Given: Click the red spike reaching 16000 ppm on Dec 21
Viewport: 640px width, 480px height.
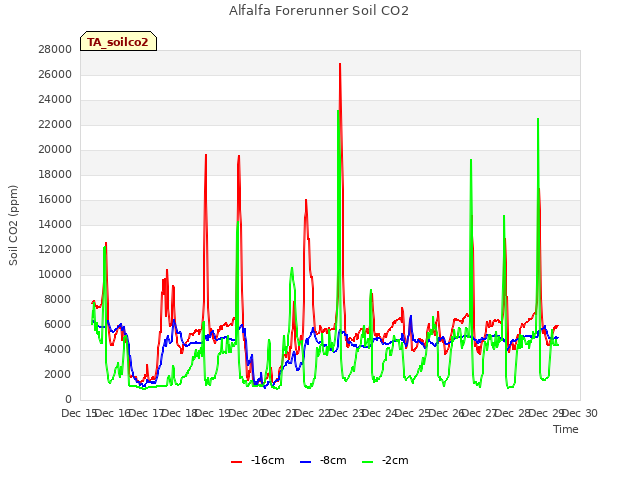Looking at the screenshot, I should [x=306, y=200].
